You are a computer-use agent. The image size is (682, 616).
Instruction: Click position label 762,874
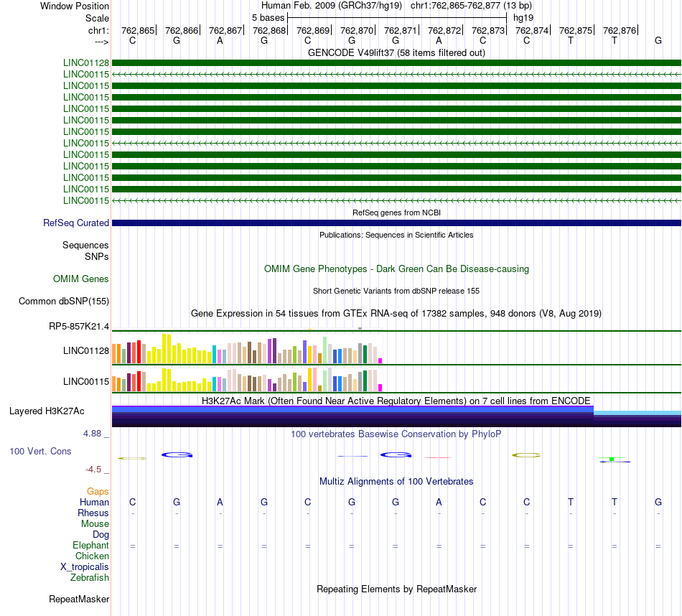532,30
